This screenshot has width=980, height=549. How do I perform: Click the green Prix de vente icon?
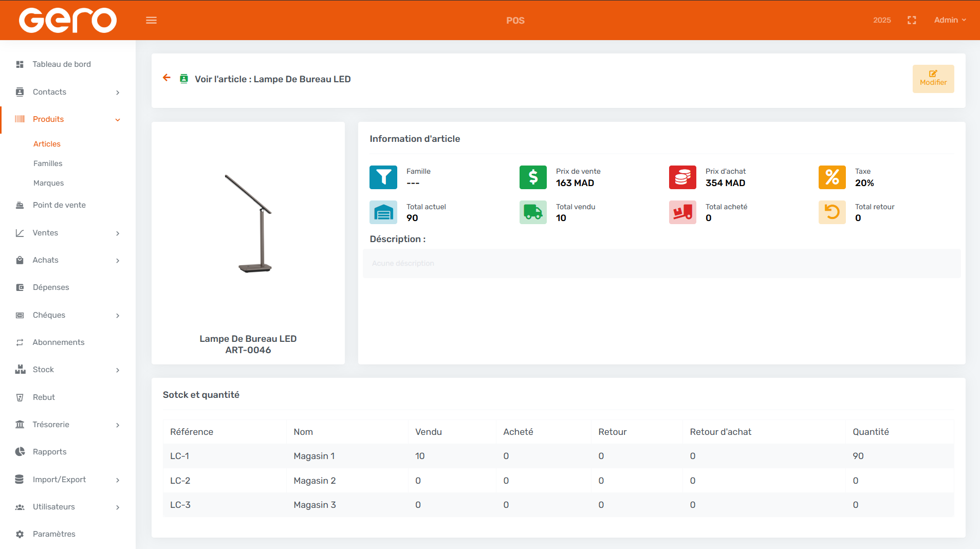(533, 177)
